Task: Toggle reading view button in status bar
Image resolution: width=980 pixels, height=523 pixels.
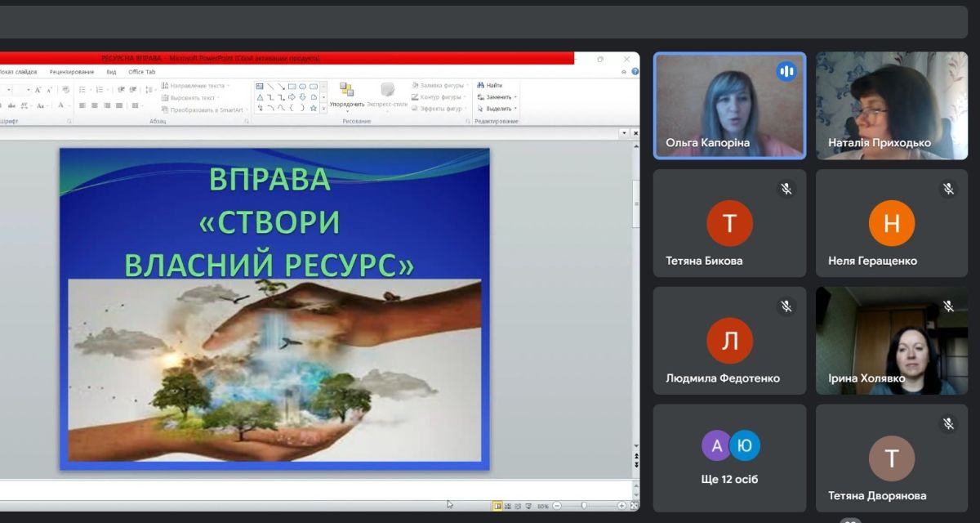Action: point(517,507)
